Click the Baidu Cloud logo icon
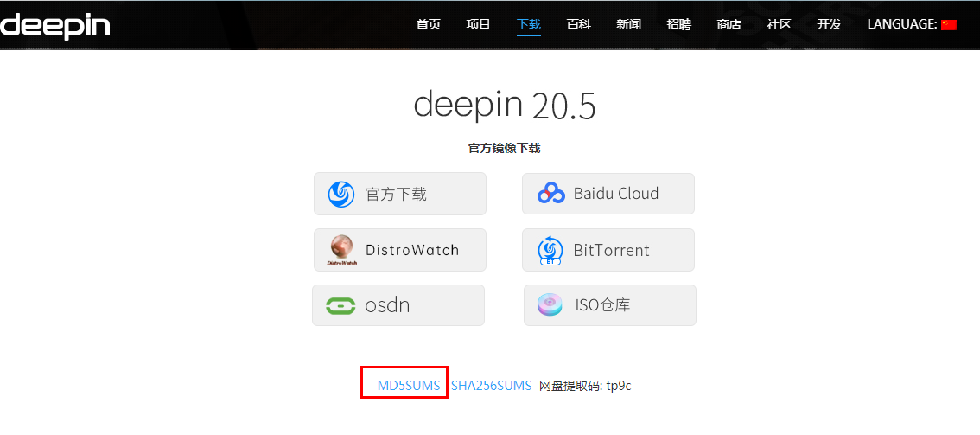 [551, 194]
